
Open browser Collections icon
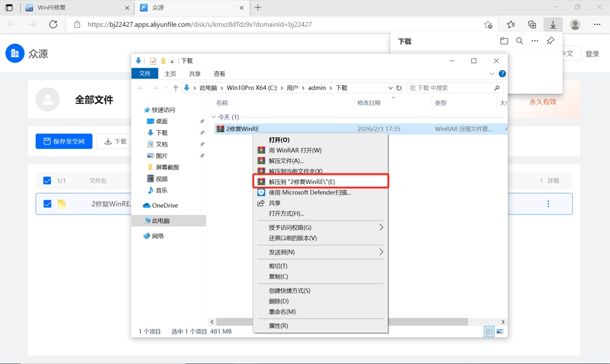click(x=532, y=25)
